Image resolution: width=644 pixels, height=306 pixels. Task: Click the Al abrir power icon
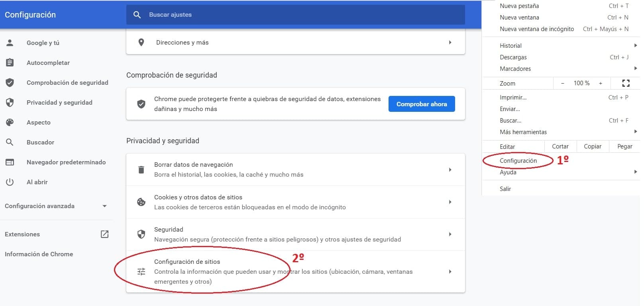(10, 182)
